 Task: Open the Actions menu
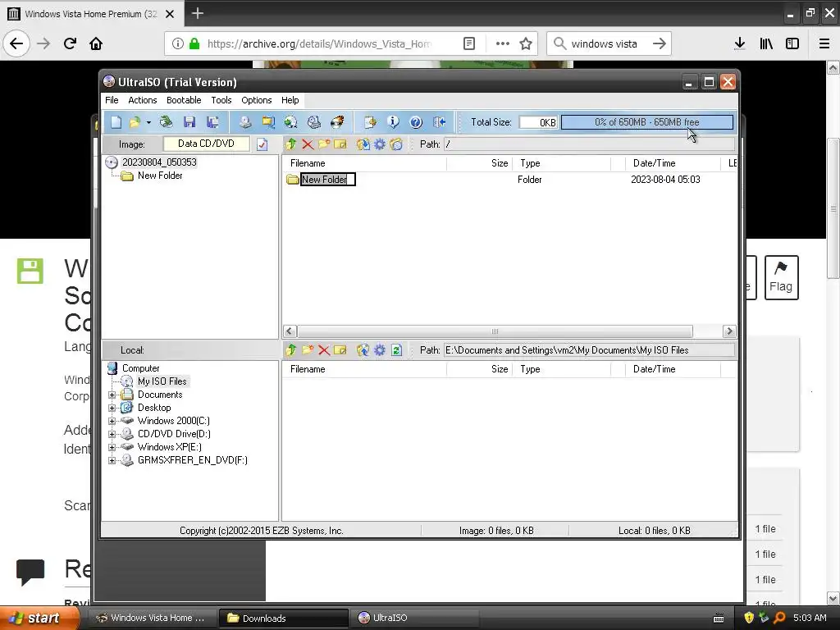click(x=143, y=100)
